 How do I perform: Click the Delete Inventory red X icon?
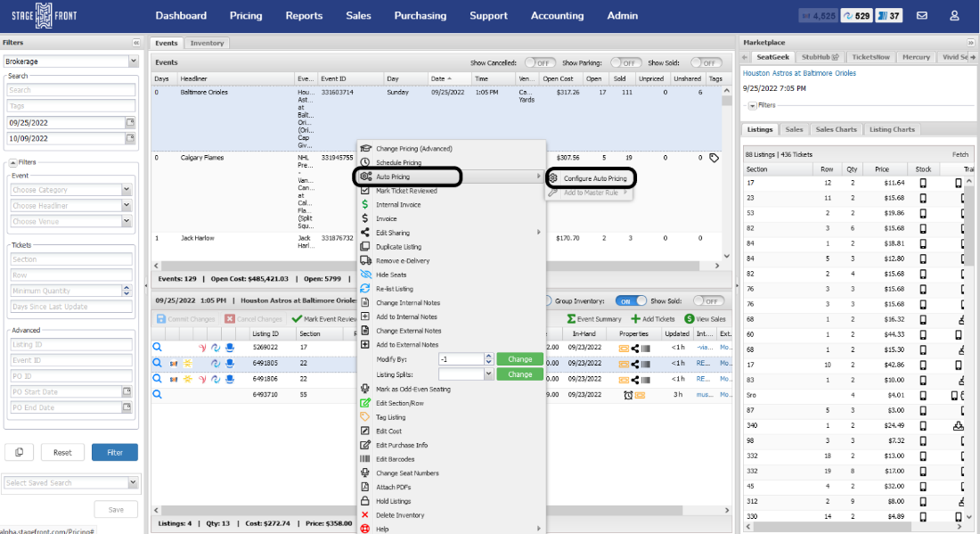point(365,514)
